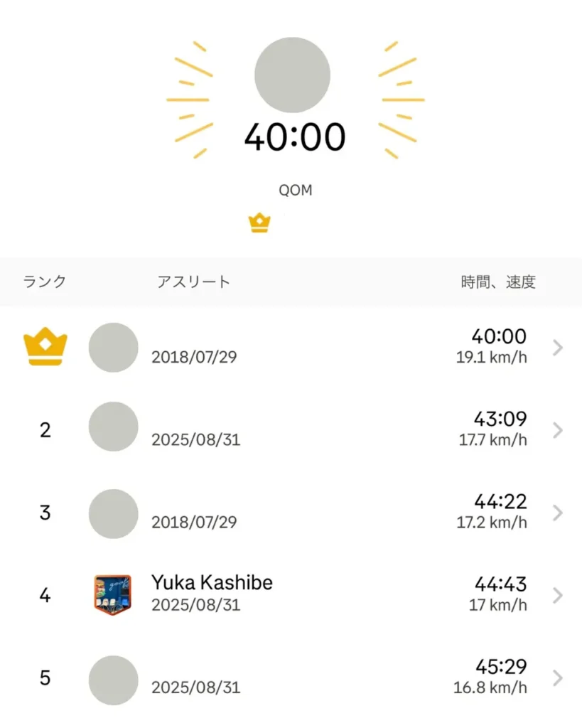582x728 pixels.
Task: Click the small crown icon under QOM
Action: click(x=260, y=223)
